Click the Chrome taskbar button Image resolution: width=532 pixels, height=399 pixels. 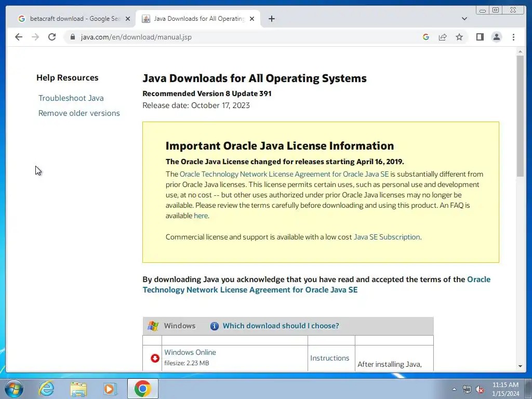click(142, 389)
